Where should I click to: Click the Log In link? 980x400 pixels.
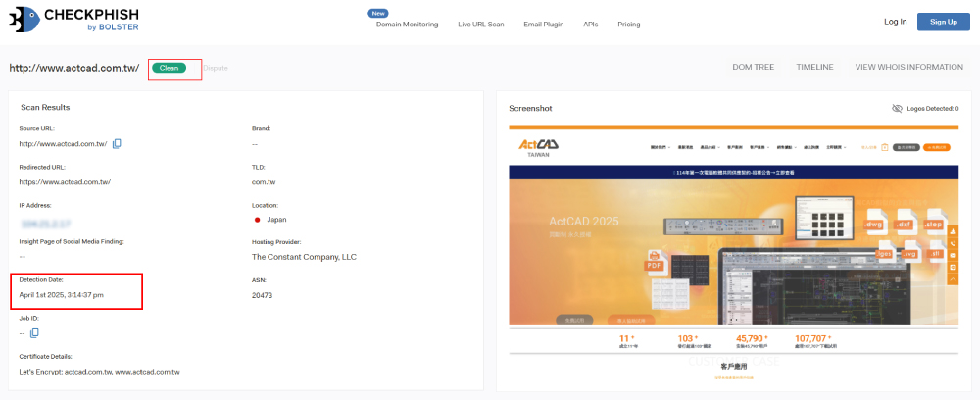coord(895,22)
